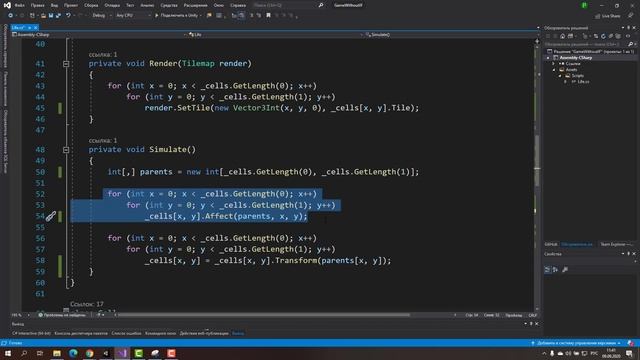Collapse the Assets folder node
This screenshot has height=360, width=640.
(x=554, y=70)
